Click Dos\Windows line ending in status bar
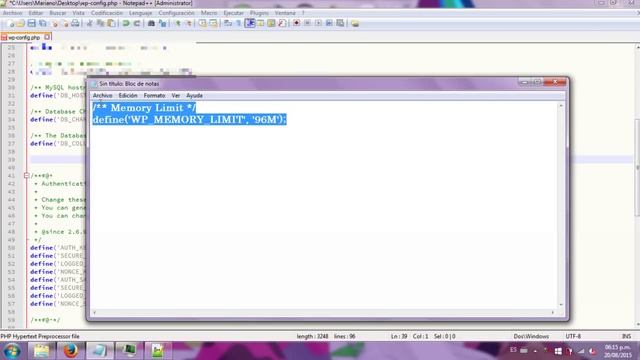Viewport: 640px width, 360px height. pyautogui.click(x=531, y=336)
